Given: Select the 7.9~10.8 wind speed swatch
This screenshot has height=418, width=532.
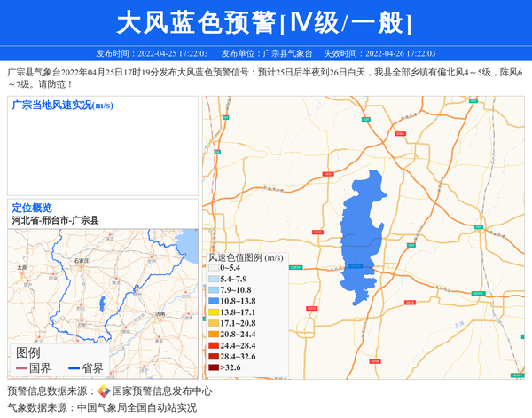Looking at the screenshot, I should 213,290.
